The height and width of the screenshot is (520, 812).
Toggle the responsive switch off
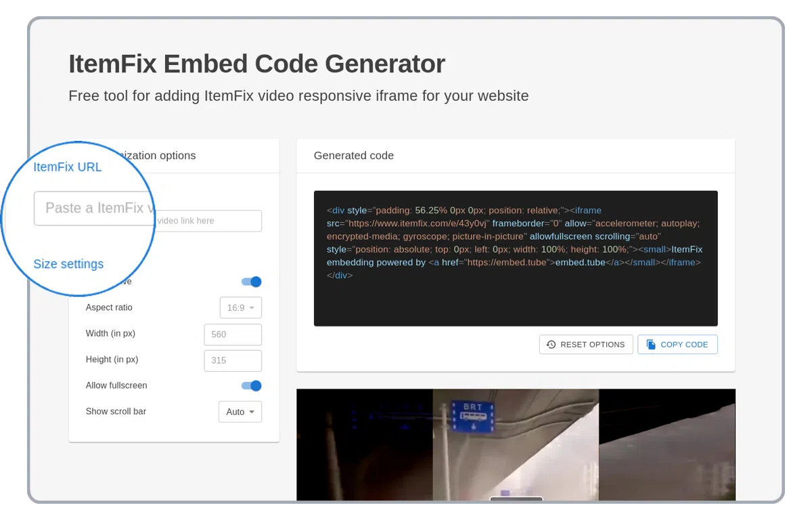point(251,282)
